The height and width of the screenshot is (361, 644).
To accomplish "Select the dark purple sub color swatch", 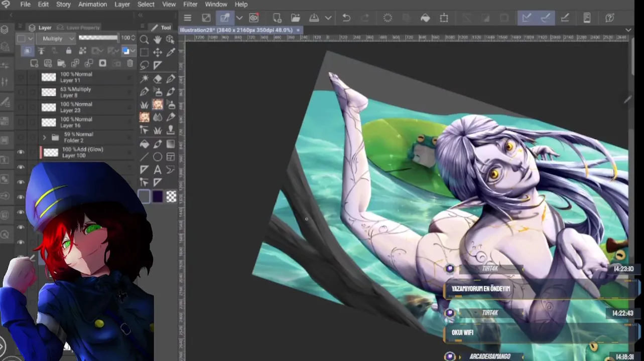I will coord(158,197).
